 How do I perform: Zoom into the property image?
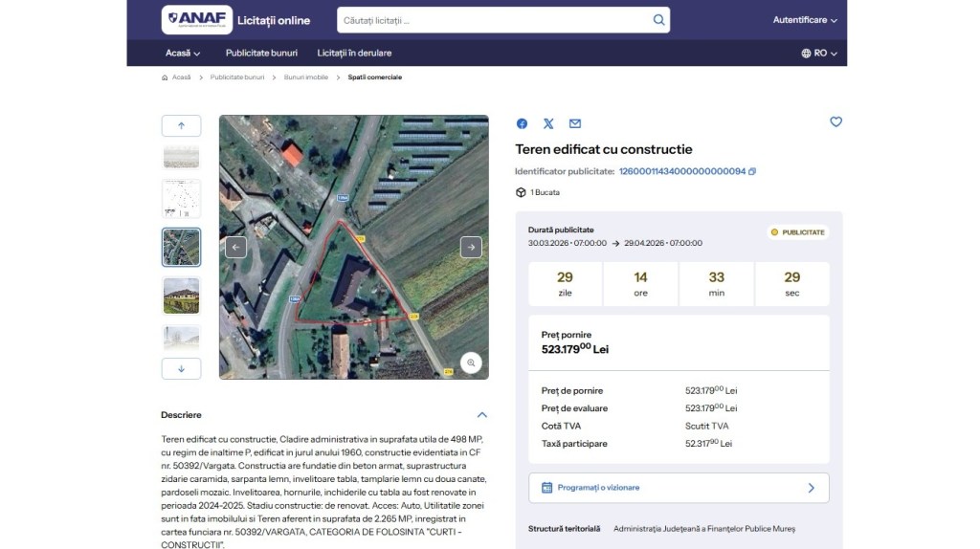470,363
